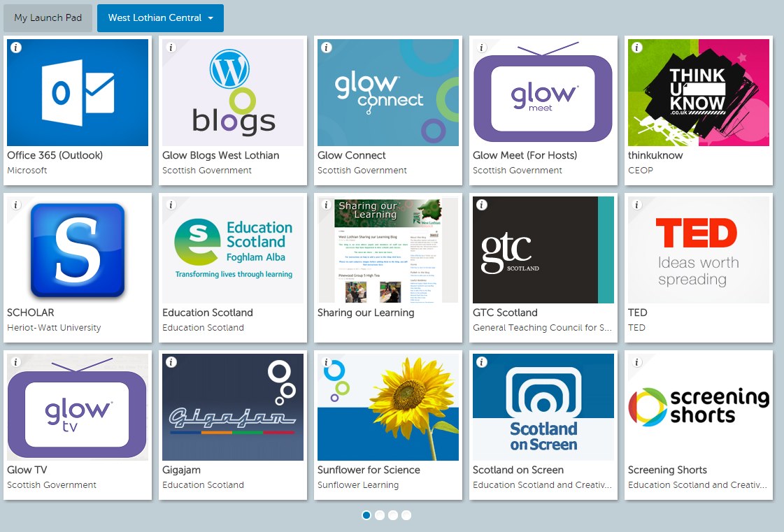
Task: Click the Glow Meet (For Hosts) title
Action: point(525,155)
